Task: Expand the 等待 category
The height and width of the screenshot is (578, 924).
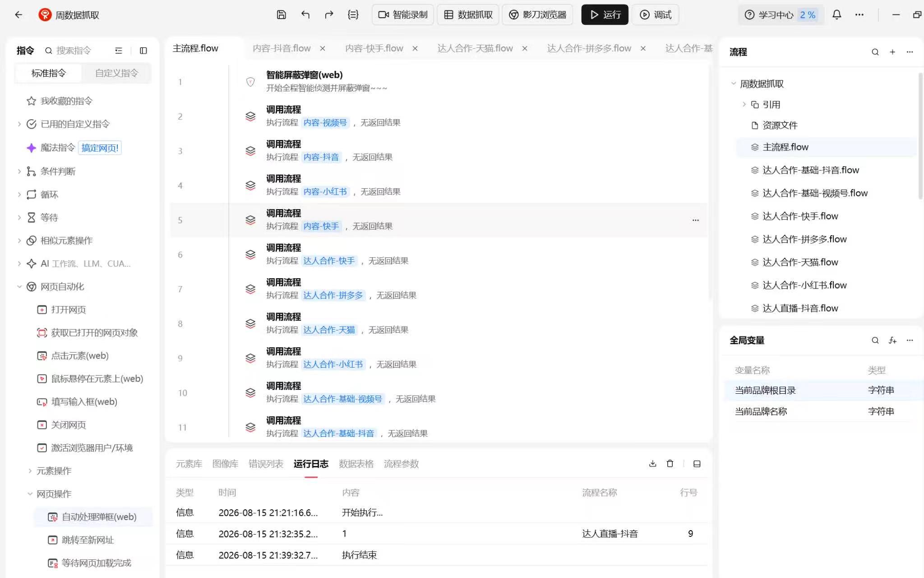Action: pos(19,218)
